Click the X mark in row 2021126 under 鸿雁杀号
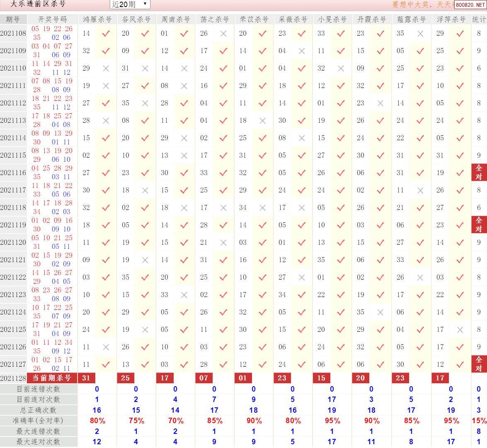 (106, 347)
